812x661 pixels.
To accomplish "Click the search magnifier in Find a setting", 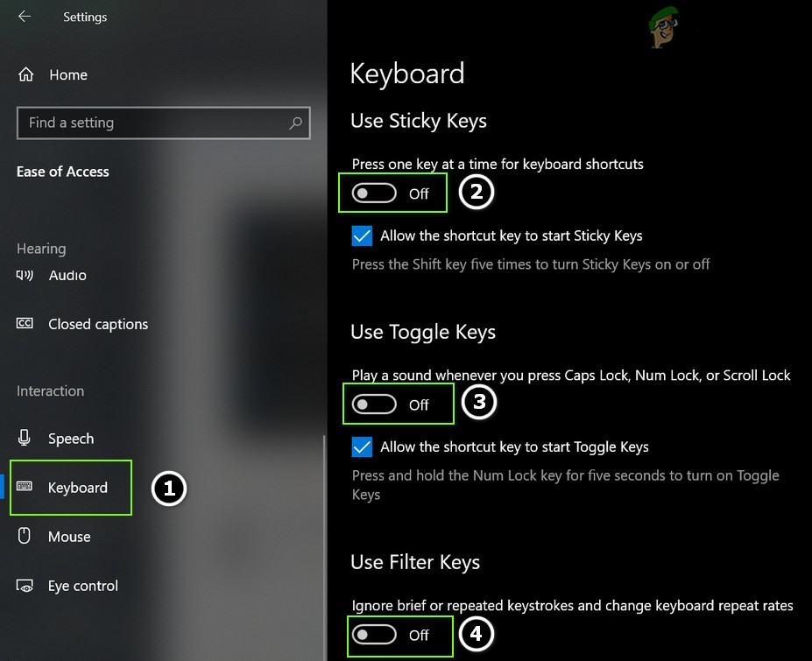I will pos(295,123).
